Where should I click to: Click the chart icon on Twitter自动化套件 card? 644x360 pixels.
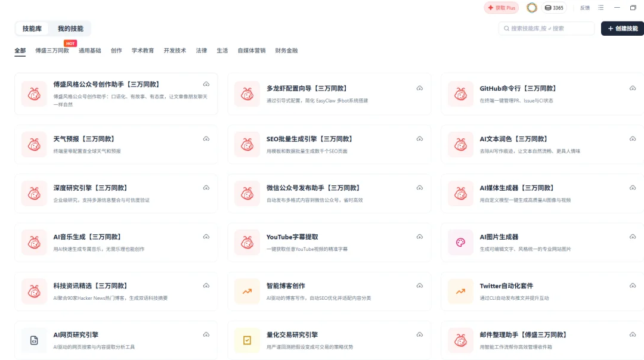[x=460, y=291]
